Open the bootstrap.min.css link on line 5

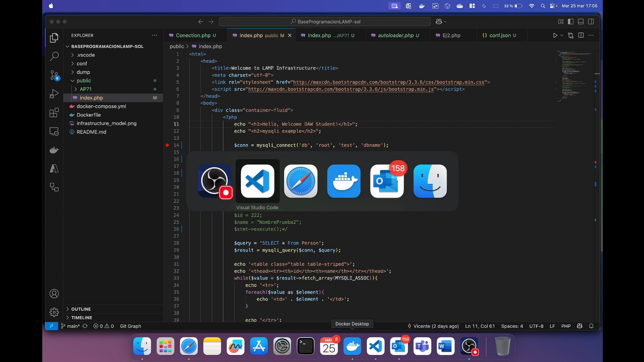[389, 82]
